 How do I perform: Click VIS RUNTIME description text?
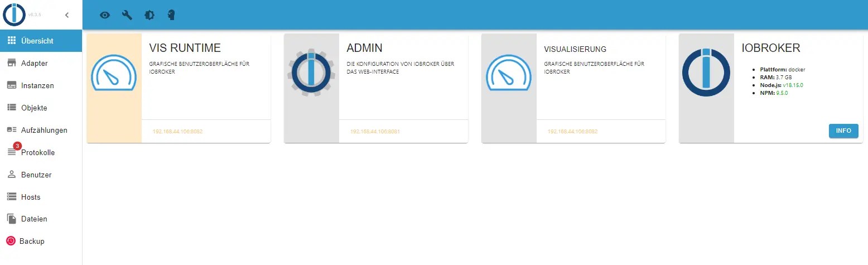(x=199, y=68)
